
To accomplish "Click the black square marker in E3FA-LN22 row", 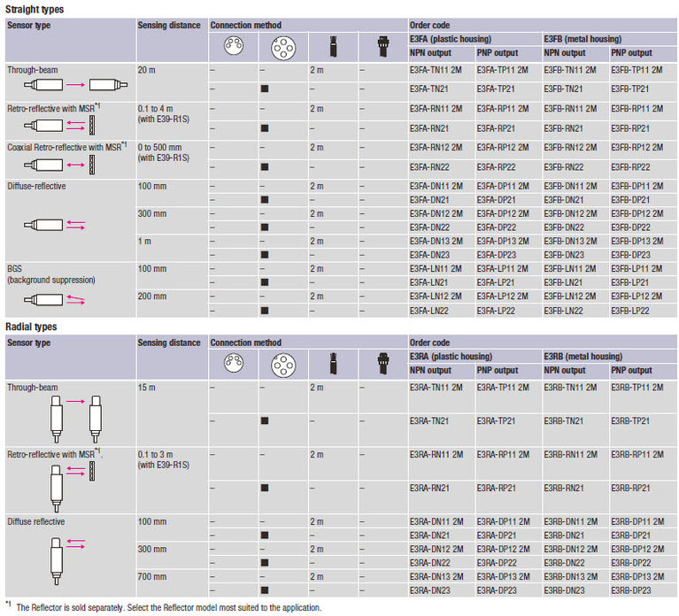I will coord(264,311).
